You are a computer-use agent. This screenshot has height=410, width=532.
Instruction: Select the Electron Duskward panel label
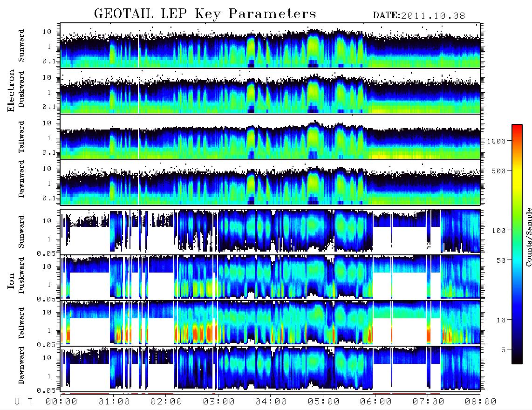click(x=21, y=89)
